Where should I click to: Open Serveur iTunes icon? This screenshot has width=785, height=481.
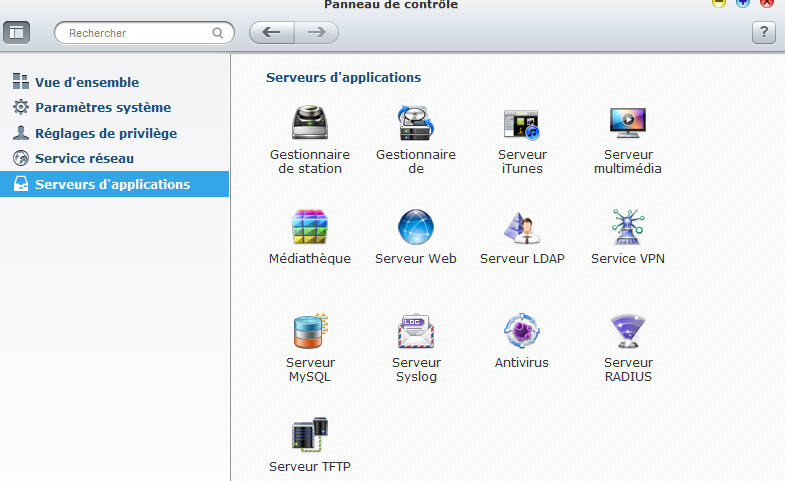[522, 124]
